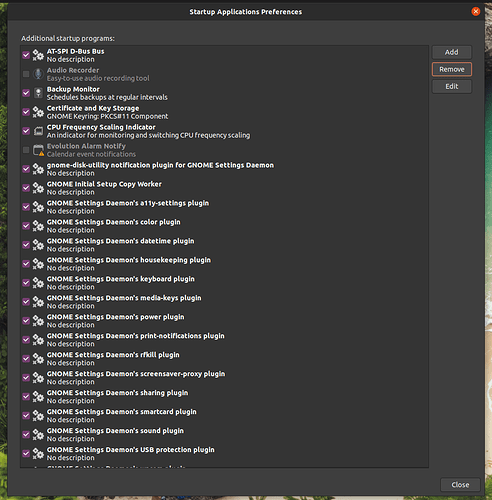Click the media-keys plugin gear icon

(x=38, y=302)
